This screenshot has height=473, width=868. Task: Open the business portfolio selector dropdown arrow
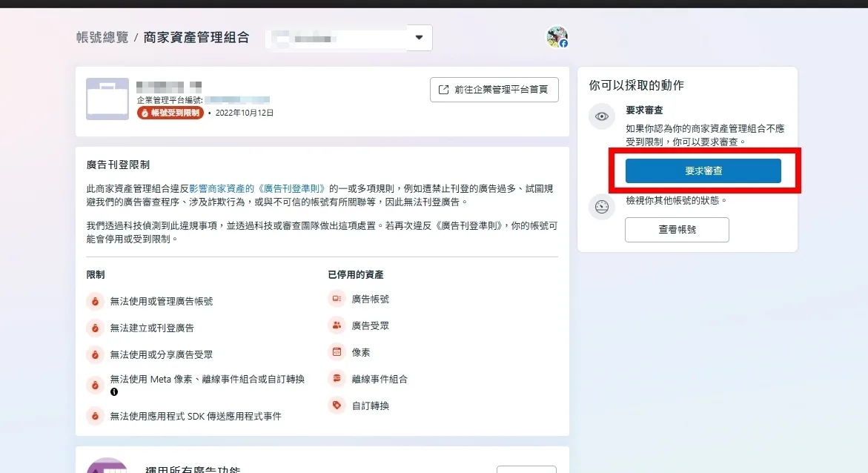[x=419, y=38]
